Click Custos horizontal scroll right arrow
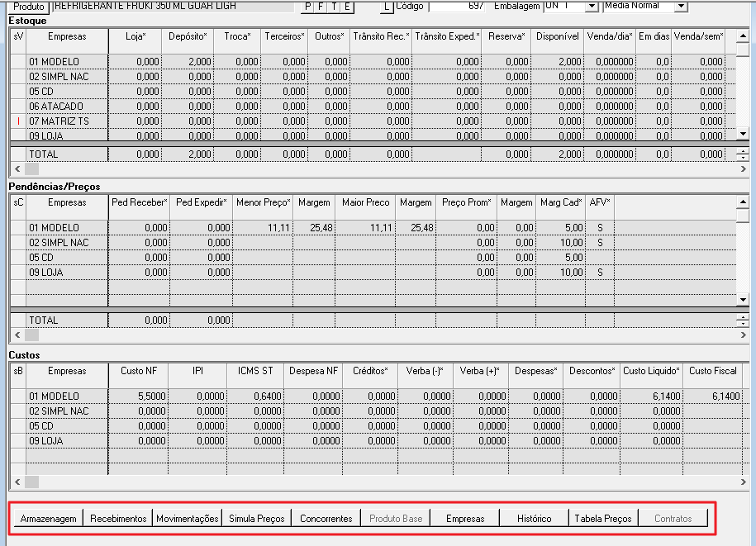 (x=743, y=482)
